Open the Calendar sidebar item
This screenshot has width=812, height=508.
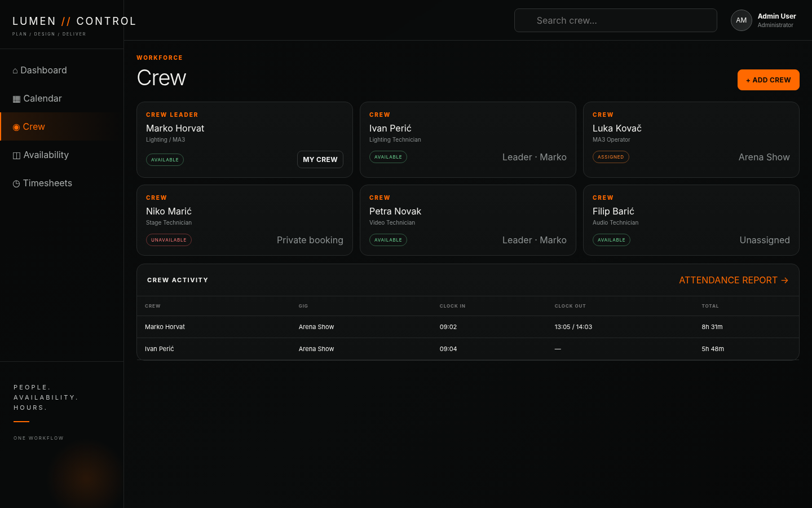point(61,98)
